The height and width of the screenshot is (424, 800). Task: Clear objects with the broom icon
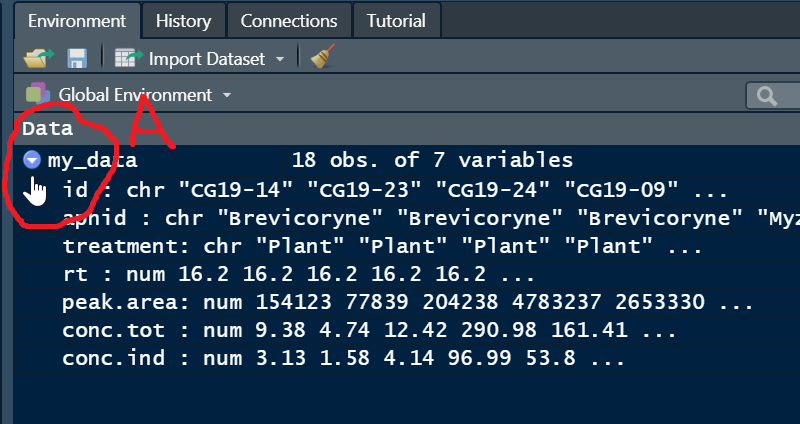(x=323, y=56)
